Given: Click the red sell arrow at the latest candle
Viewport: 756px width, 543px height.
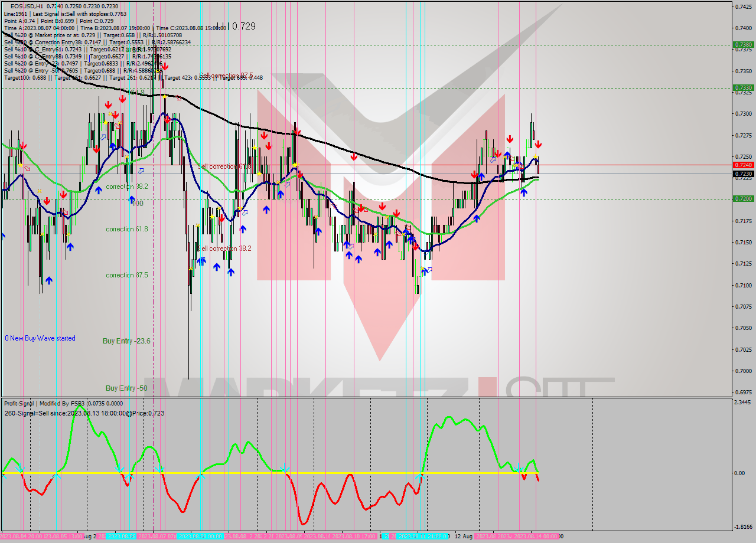Looking at the screenshot, I should coord(538,145).
